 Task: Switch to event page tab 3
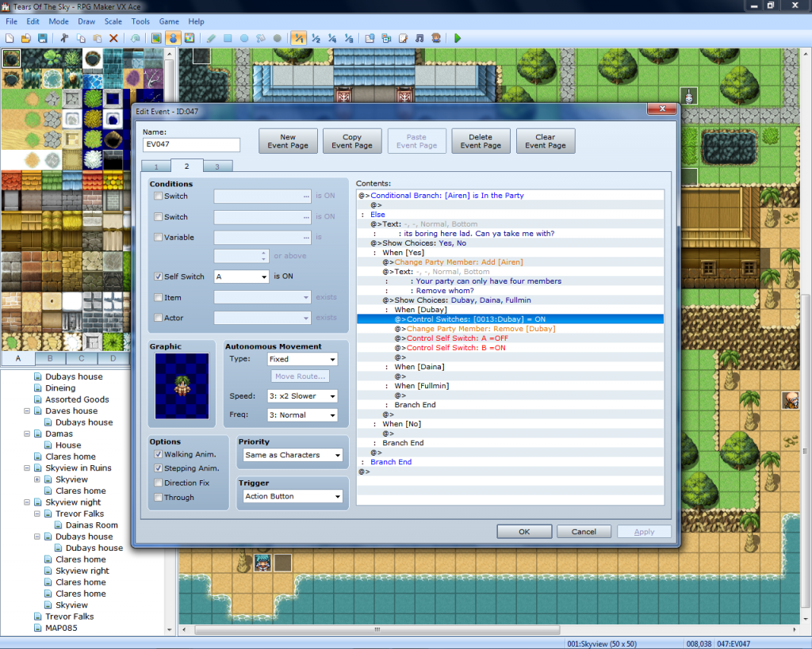217,166
